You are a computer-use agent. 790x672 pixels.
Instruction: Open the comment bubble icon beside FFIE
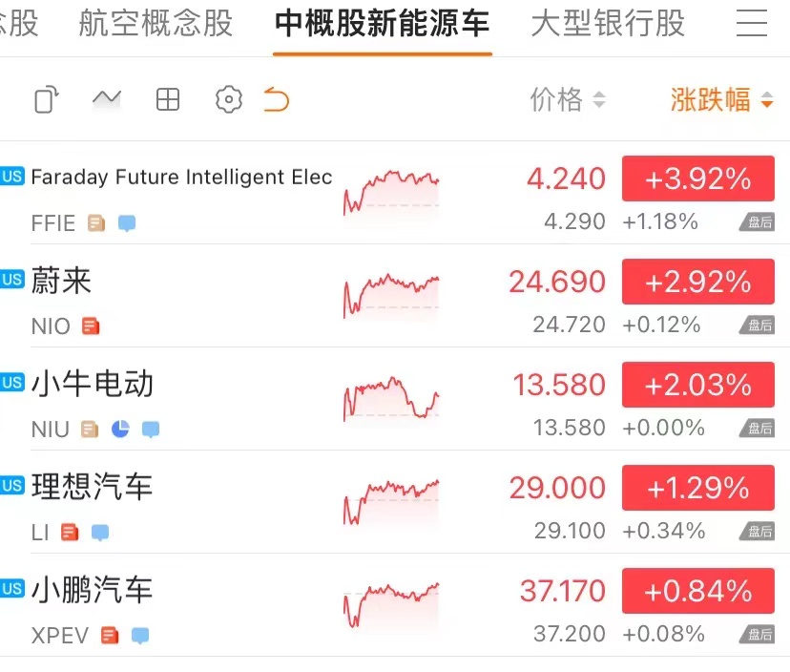127,223
